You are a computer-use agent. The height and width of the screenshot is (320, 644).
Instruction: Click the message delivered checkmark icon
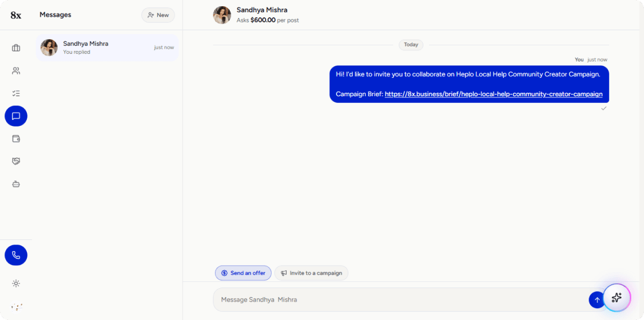pyautogui.click(x=604, y=109)
